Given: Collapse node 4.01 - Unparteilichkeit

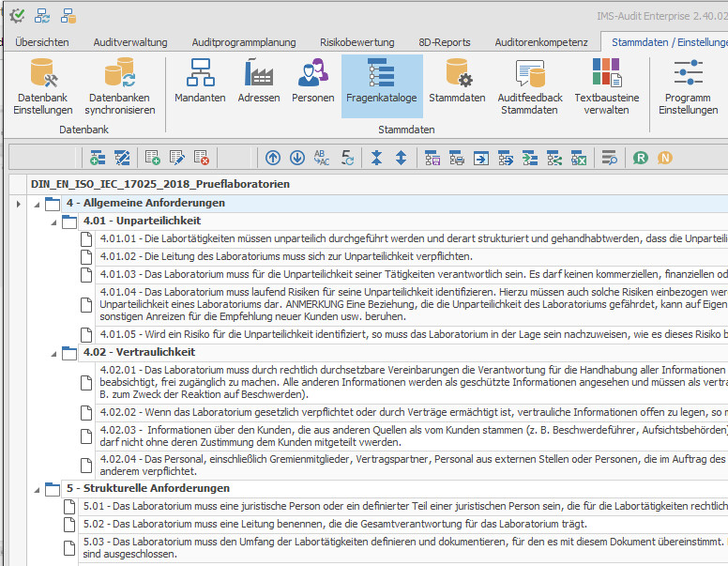Looking at the screenshot, I should [x=53, y=222].
